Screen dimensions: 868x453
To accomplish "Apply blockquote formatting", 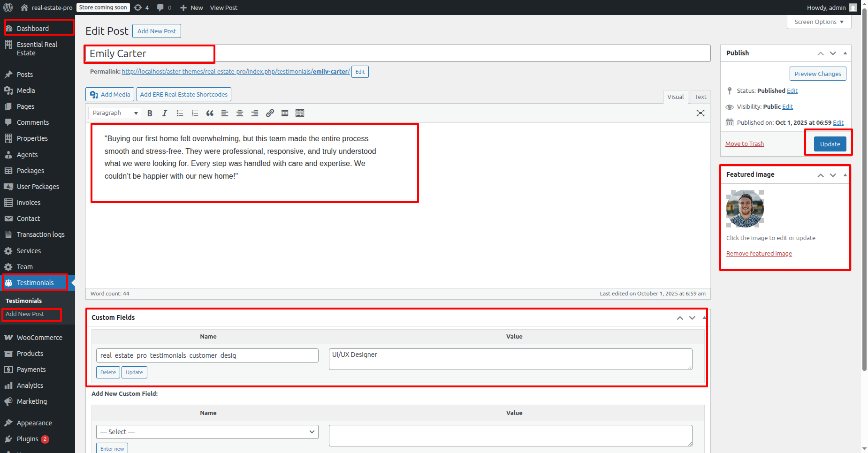I will pos(210,113).
